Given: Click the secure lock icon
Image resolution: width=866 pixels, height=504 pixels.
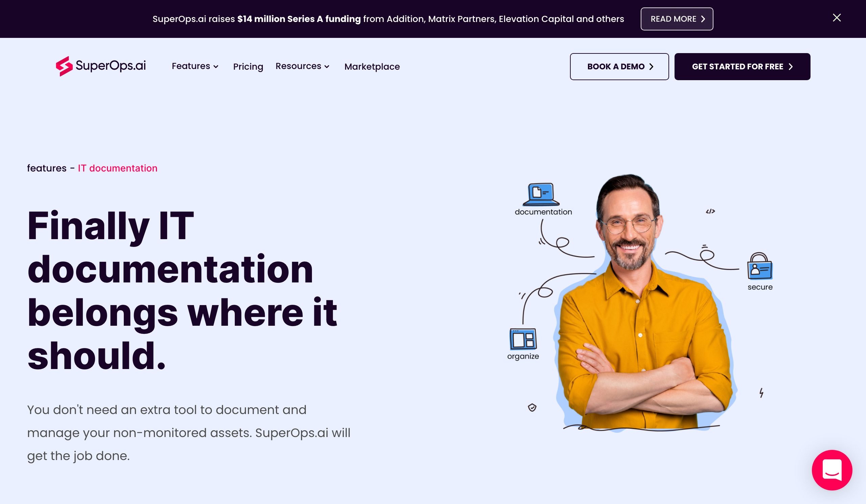Looking at the screenshot, I should pyautogui.click(x=759, y=266).
